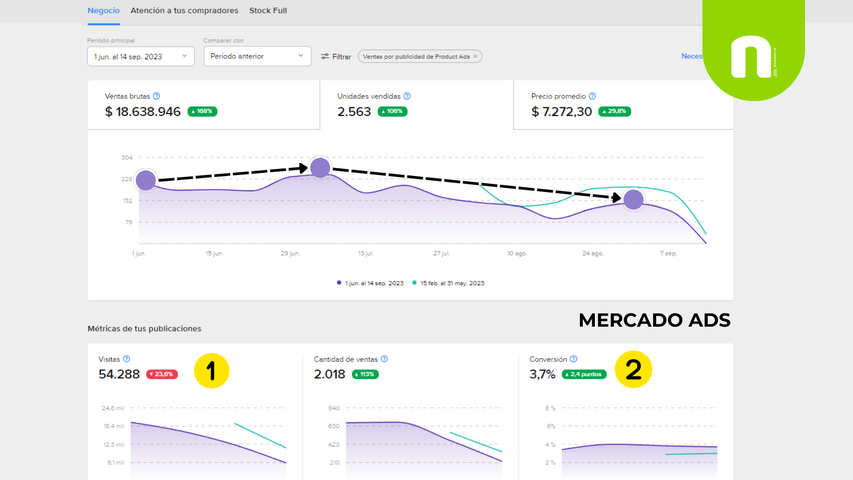Image resolution: width=853 pixels, height=480 pixels.
Task: Open the Unidades vendidas help icon
Action: click(407, 96)
